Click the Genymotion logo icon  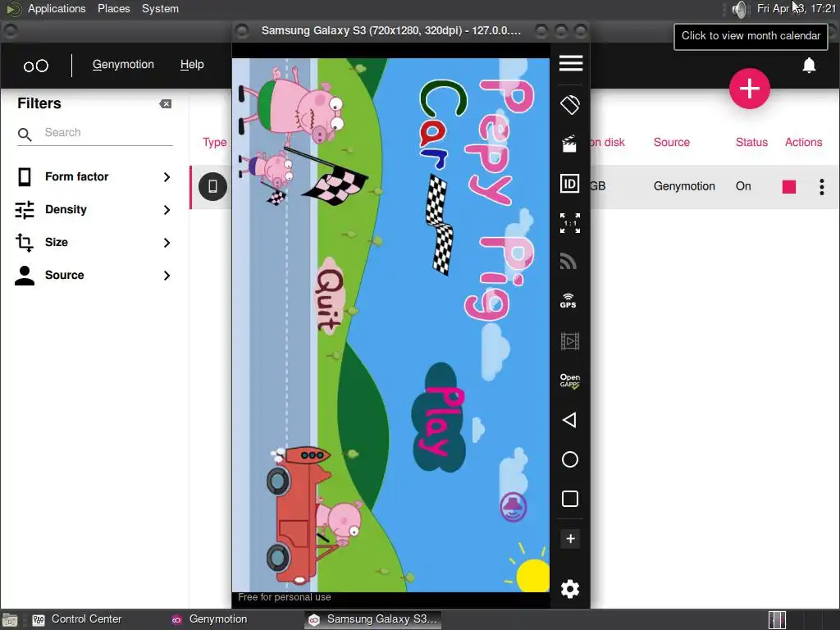click(x=36, y=66)
